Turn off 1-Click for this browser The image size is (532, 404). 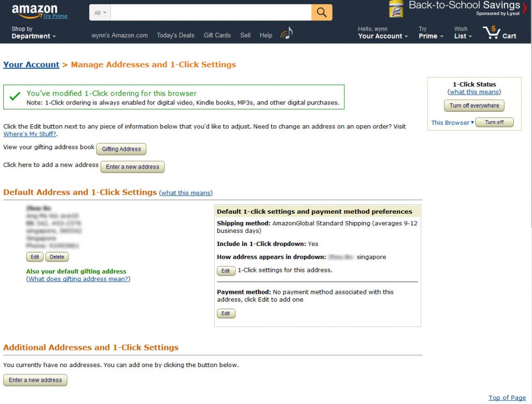[x=495, y=122]
